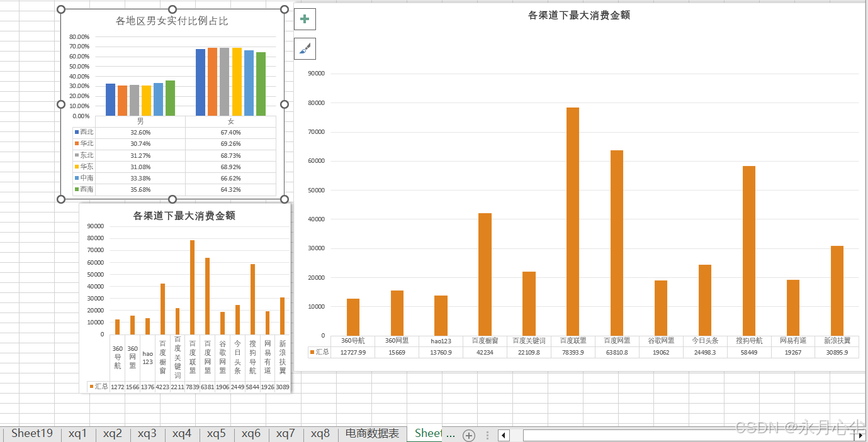
Task: Select the 男 category label
Action: click(x=140, y=121)
